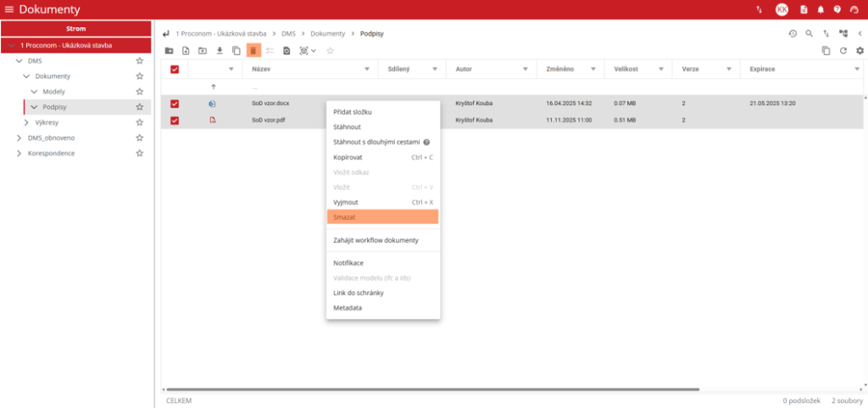Open the KK user avatar

click(x=782, y=9)
